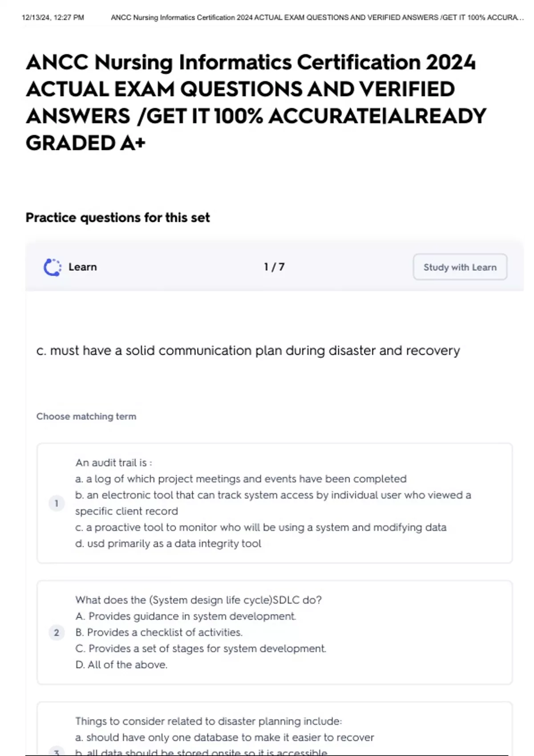
Task: Click the 1 / 7 question counter
Action: [274, 267]
